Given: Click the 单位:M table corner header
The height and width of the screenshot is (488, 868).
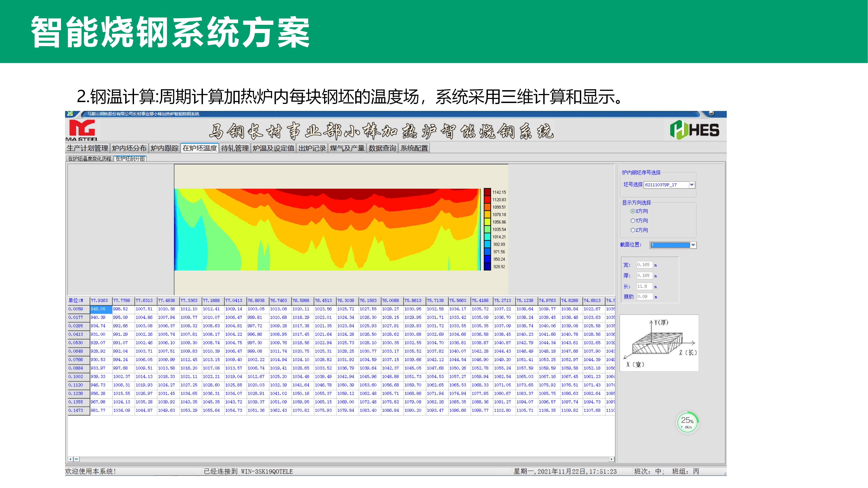Looking at the screenshot, I should pyautogui.click(x=78, y=300).
